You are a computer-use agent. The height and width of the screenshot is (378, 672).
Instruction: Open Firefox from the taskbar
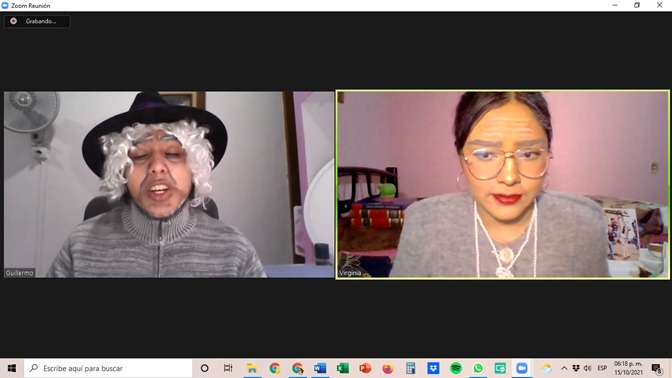click(388, 368)
